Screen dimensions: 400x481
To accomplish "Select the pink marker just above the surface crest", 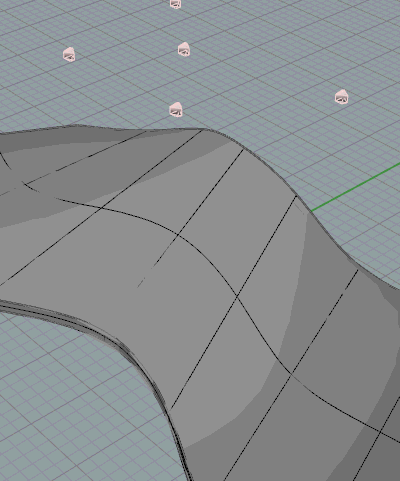I will tap(176, 109).
